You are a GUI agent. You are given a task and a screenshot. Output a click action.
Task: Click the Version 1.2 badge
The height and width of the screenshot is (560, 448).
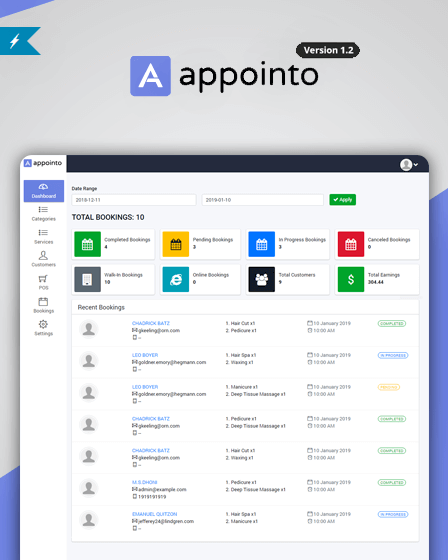[x=328, y=50]
